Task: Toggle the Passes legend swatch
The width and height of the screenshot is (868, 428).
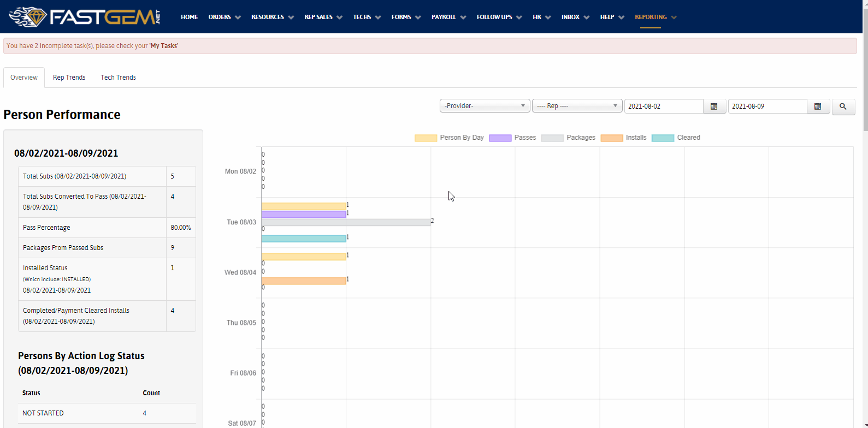Action: click(500, 138)
